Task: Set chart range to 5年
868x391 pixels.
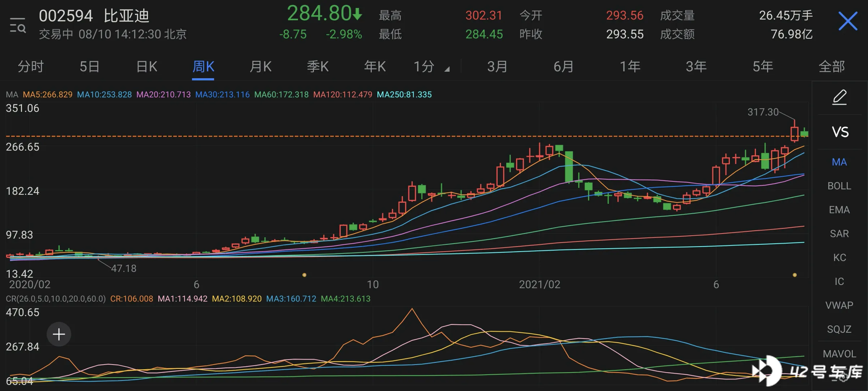Action: [763, 67]
